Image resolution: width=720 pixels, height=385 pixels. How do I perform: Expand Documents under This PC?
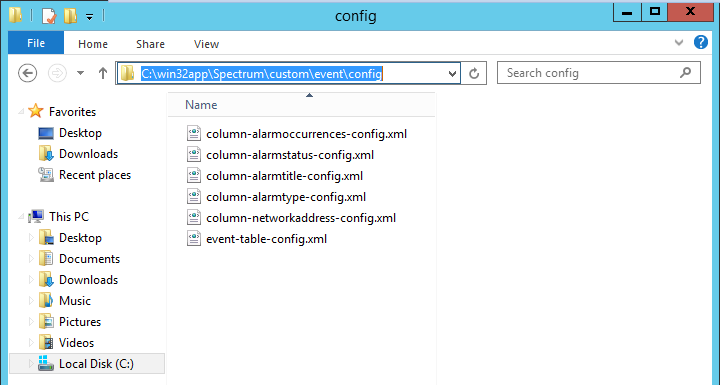click(31, 259)
